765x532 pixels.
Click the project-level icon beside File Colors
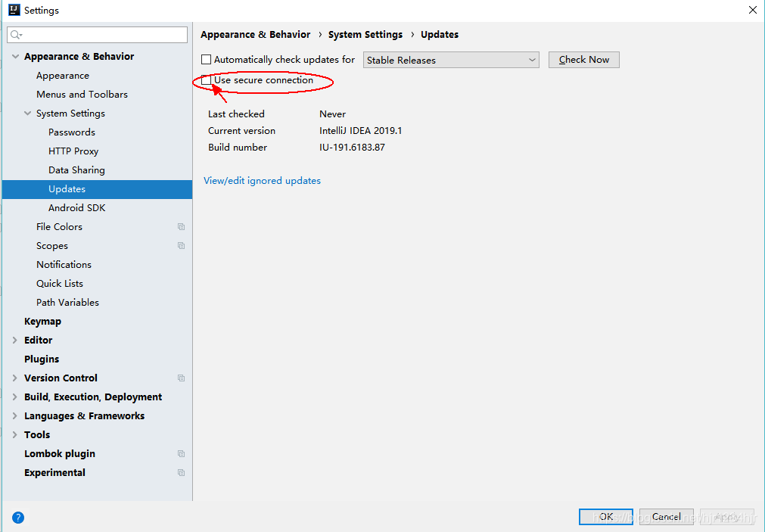(181, 227)
